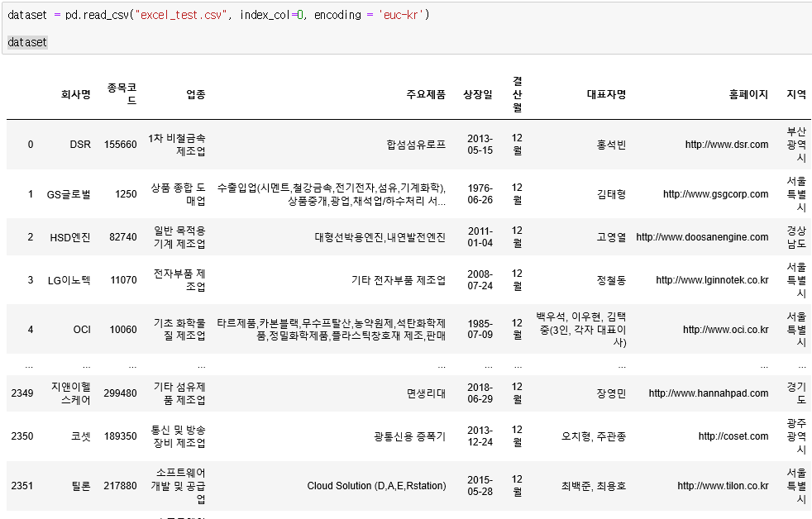Click region cell 부산광역시
Screen dimensions: 812x519
pos(796,145)
